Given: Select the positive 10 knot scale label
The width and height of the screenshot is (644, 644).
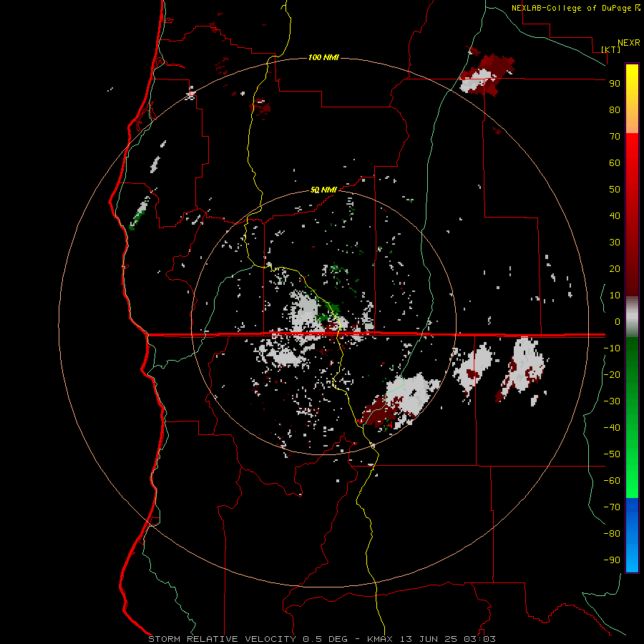Looking at the screenshot, I should [615, 296].
